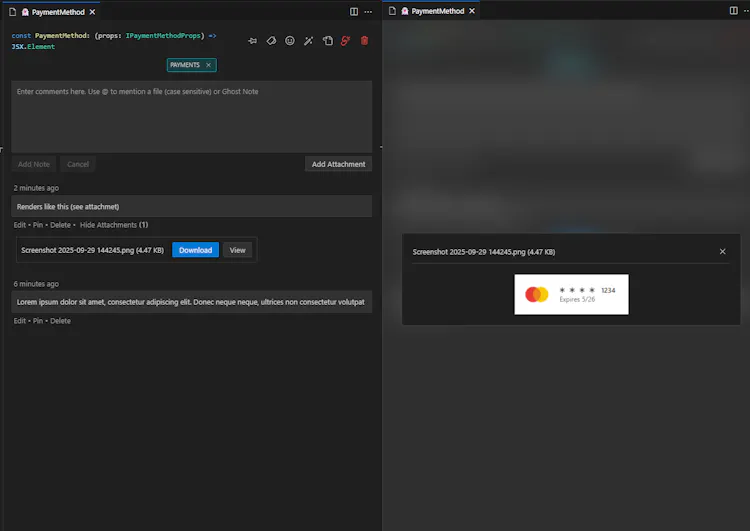Pin the 'Renders like this' note

pos(38,225)
